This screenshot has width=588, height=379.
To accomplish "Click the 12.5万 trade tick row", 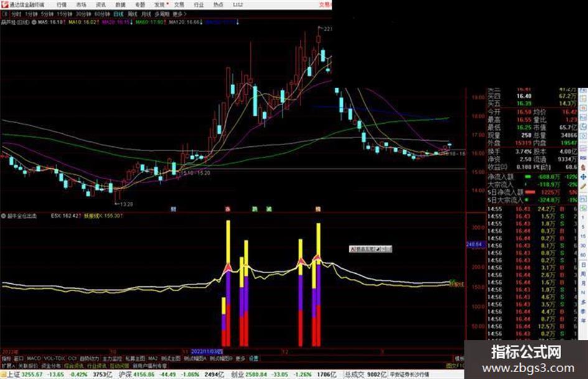I will pyautogui.click(x=532, y=327).
